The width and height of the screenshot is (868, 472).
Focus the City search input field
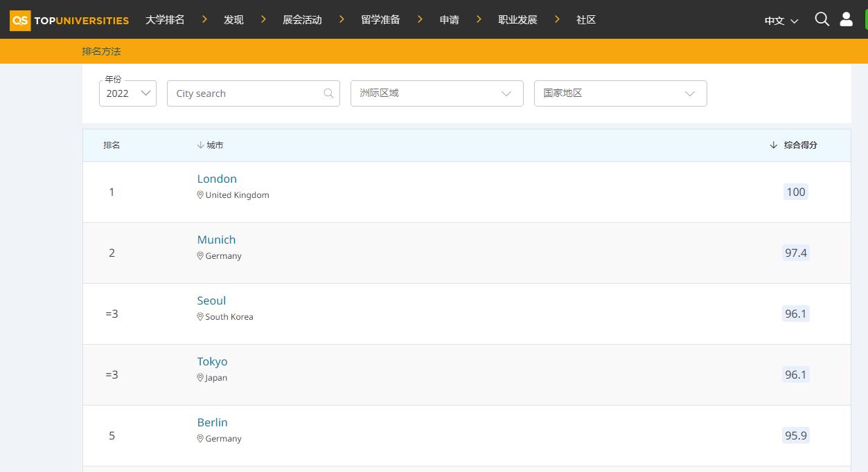point(246,93)
